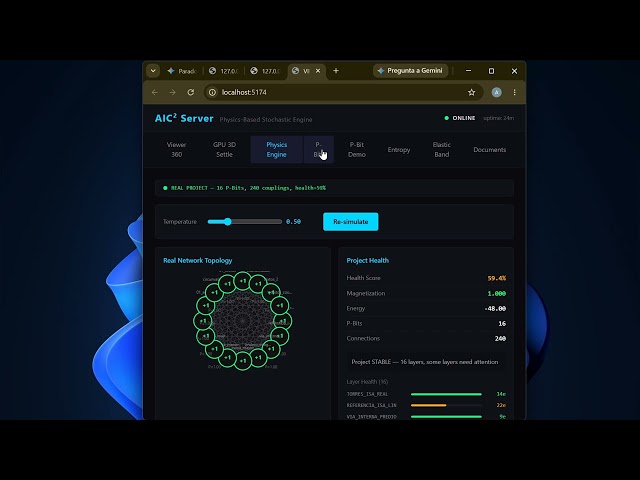Click the Real Network Topology heading

click(198, 260)
